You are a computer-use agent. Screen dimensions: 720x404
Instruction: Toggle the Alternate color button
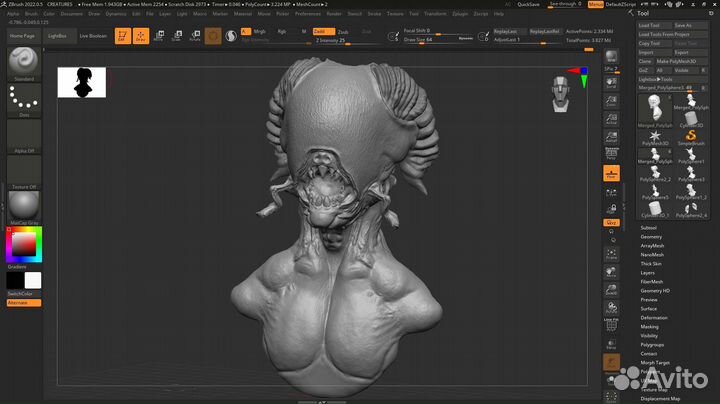click(24, 303)
